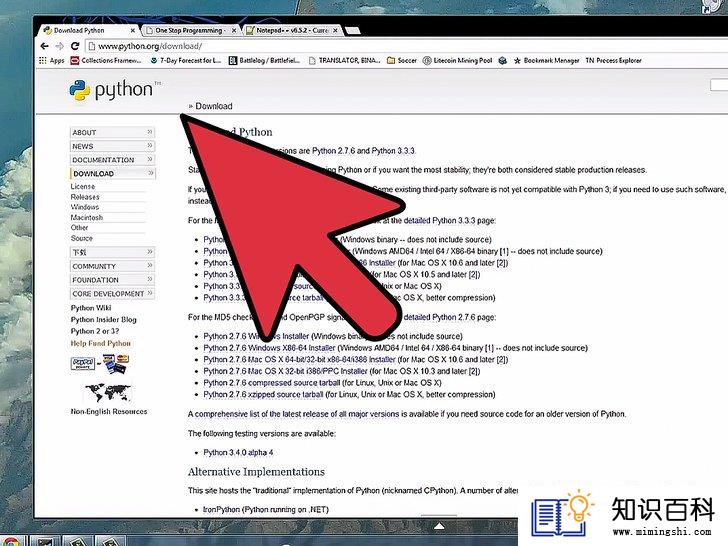Expand the DOWNLOAD sidebar menu

(112, 174)
